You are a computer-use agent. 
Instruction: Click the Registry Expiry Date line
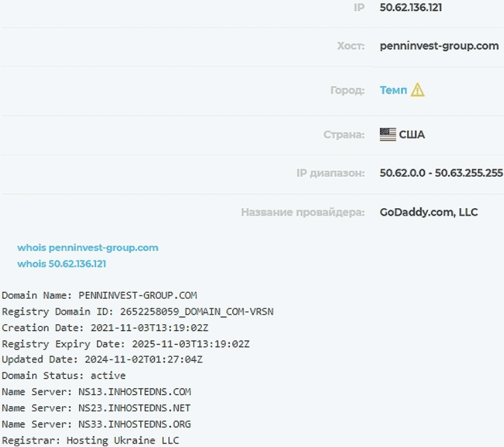(125, 343)
